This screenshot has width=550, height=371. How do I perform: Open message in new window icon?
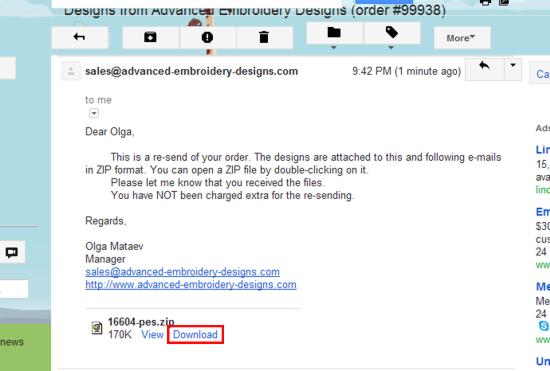(x=503, y=2)
